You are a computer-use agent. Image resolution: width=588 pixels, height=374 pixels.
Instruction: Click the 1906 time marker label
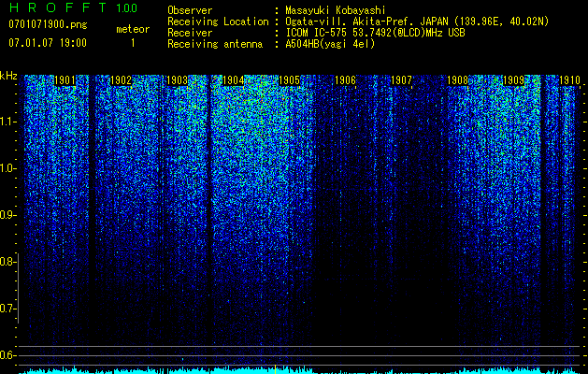click(345, 80)
